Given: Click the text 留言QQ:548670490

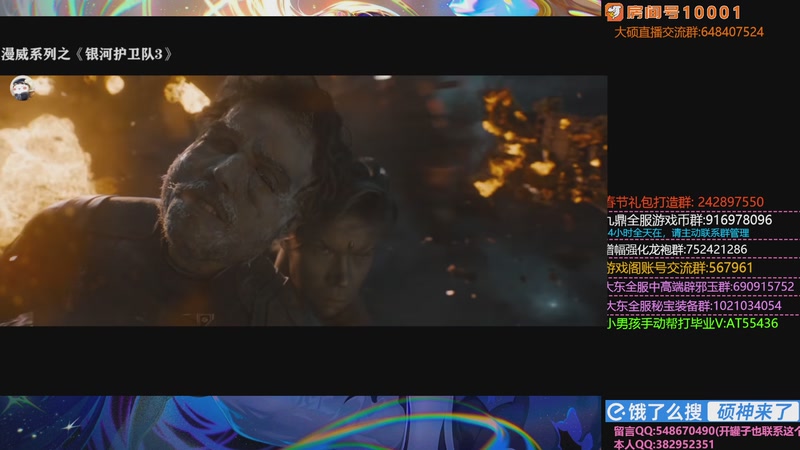Looking at the screenshot, I should click(664, 432).
